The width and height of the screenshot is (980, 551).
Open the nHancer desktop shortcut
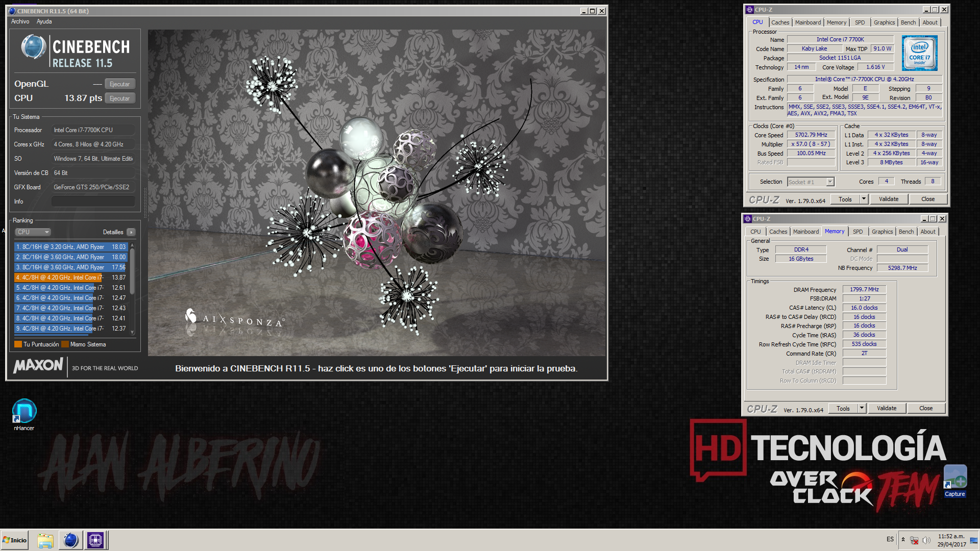[x=24, y=415]
